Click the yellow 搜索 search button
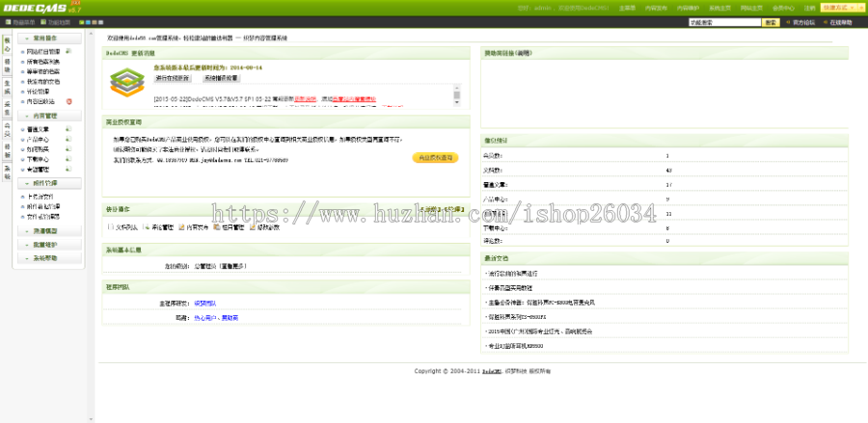Image resolution: width=868 pixels, height=423 pixels. pos(770,23)
